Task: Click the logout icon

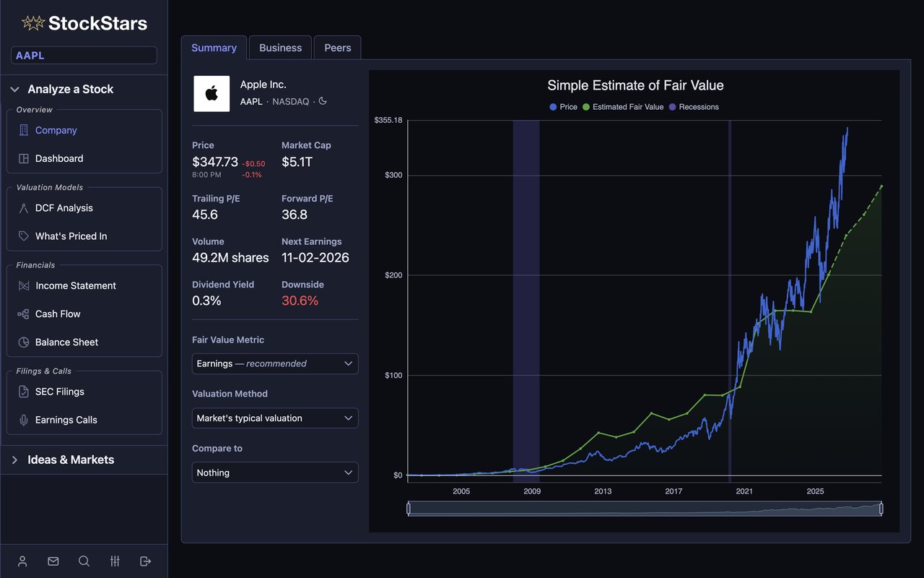Action: [x=145, y=561]
